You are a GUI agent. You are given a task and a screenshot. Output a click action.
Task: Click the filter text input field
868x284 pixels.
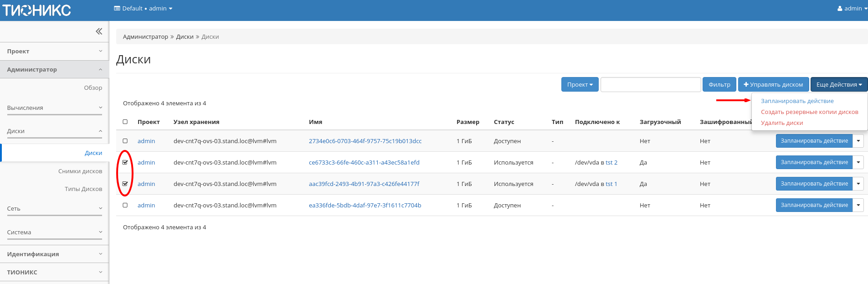(x=650, y=85)
